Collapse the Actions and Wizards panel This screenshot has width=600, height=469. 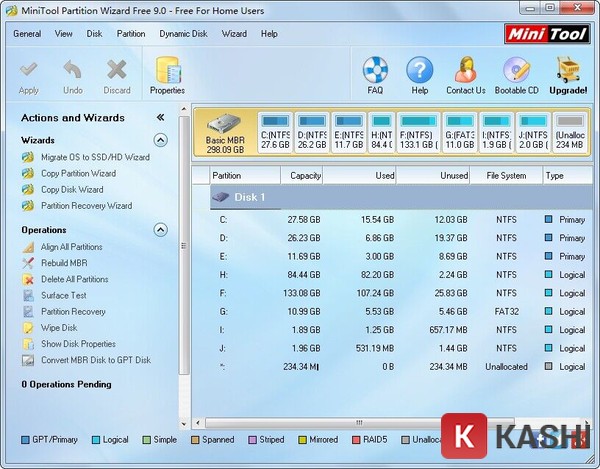click(160, 117)
